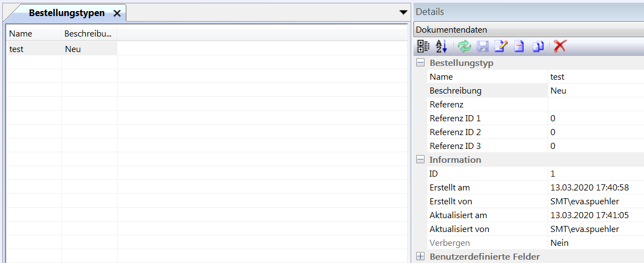
Task: Click the edit document pencil icon
Action: click(500, 47)
